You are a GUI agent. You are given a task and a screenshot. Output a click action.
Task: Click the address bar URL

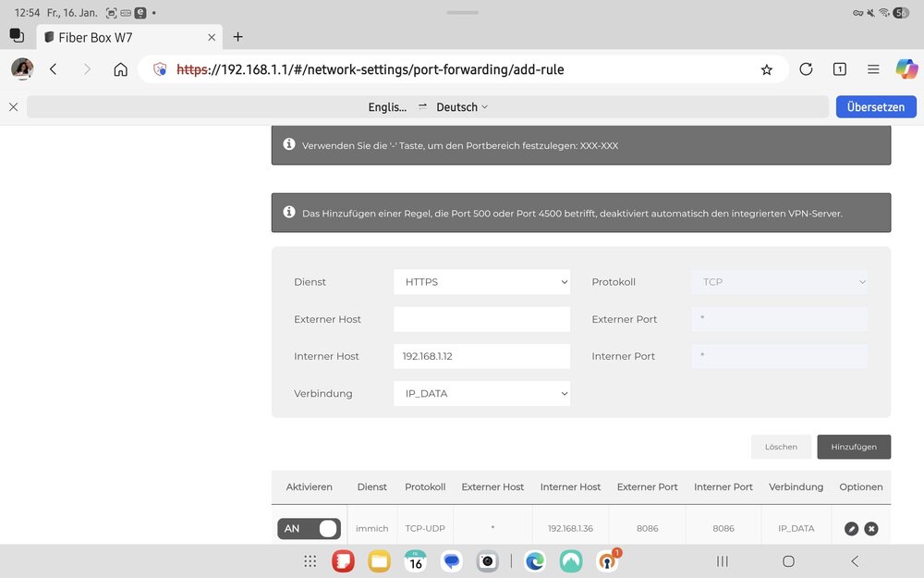click(371, 69)
